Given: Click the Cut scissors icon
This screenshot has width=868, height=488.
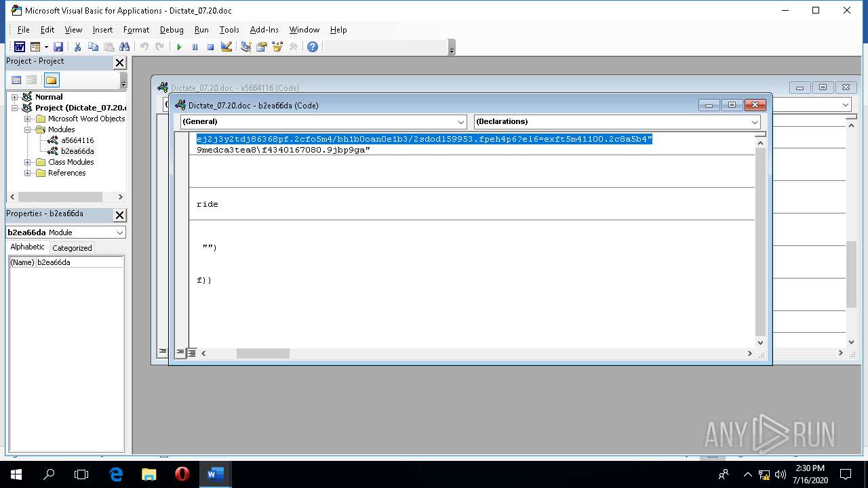Looking at the screenshot, I should (x=77, y=47).
